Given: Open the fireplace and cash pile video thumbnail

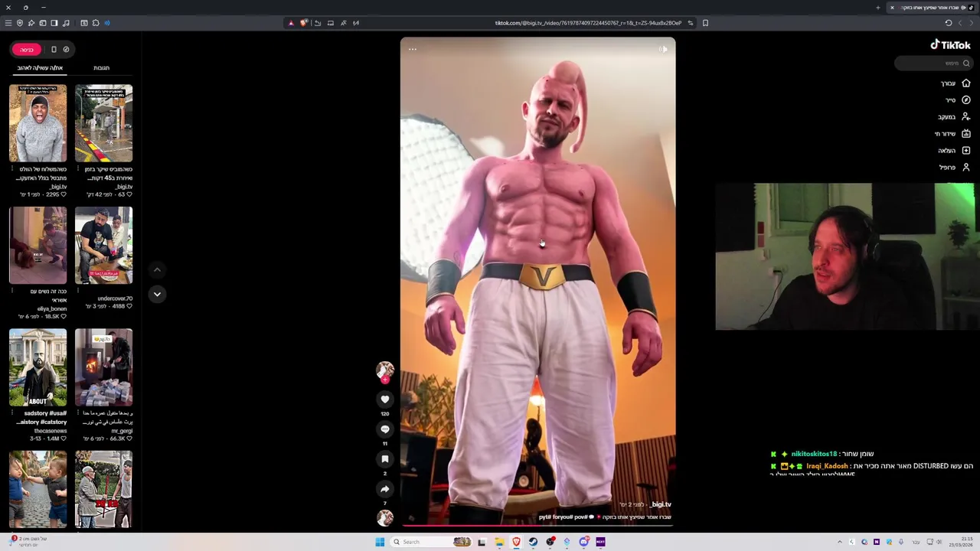Looking at the screenshot, I should click(103, 367).
